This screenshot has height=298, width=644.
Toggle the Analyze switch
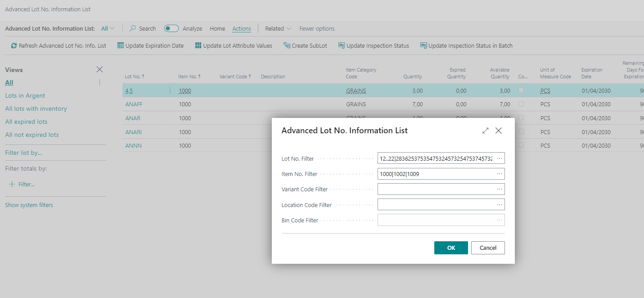[x=171, y=28]
